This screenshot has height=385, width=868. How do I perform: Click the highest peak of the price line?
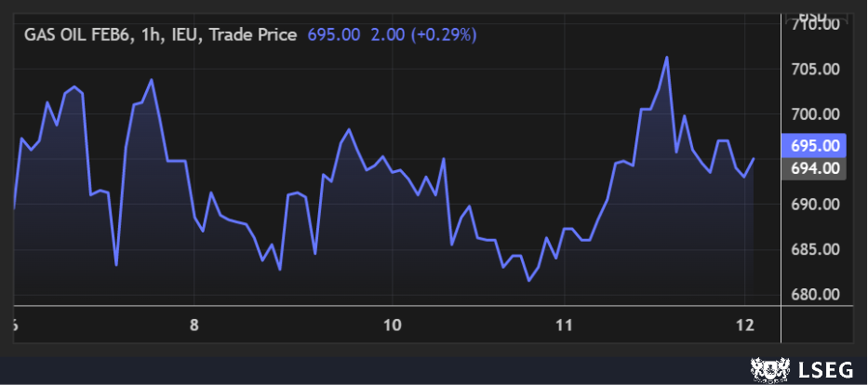(667, 58)
